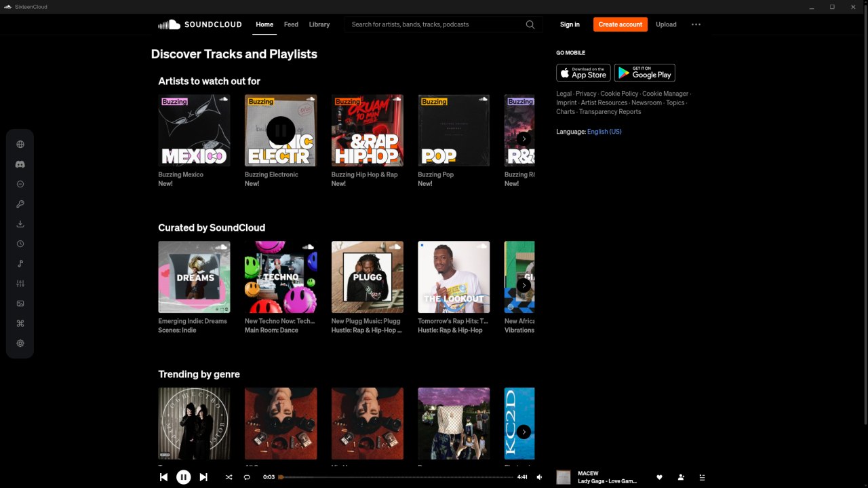Screen dimensions: 868x488
Task: Open the Buzzing Hip Hop & Rap cover
Action: 368,130
